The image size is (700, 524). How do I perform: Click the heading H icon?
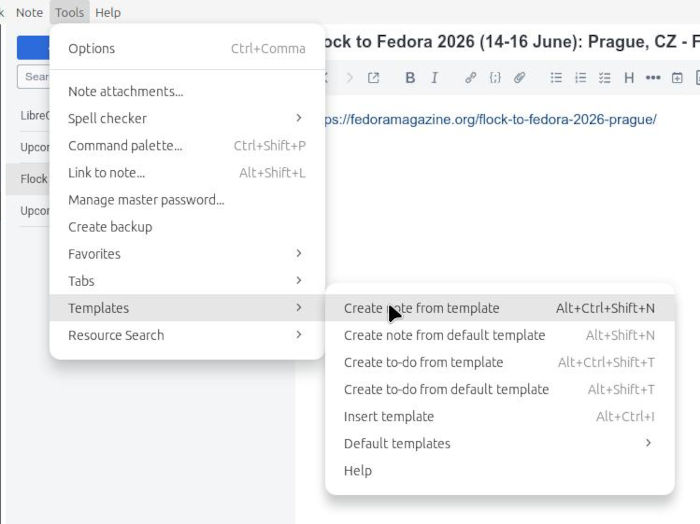(629, 78)
